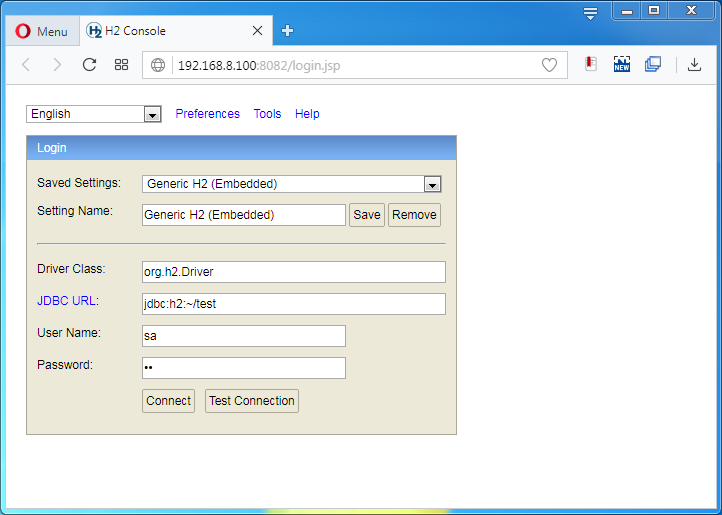
Task: Reload the current page
Action: click(89, 65)
